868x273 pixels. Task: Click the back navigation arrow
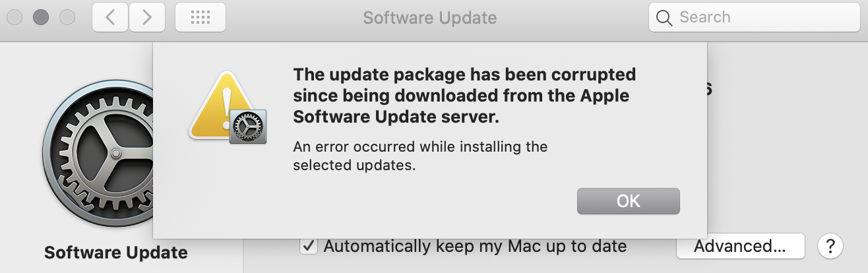click(x=110, y=18)
